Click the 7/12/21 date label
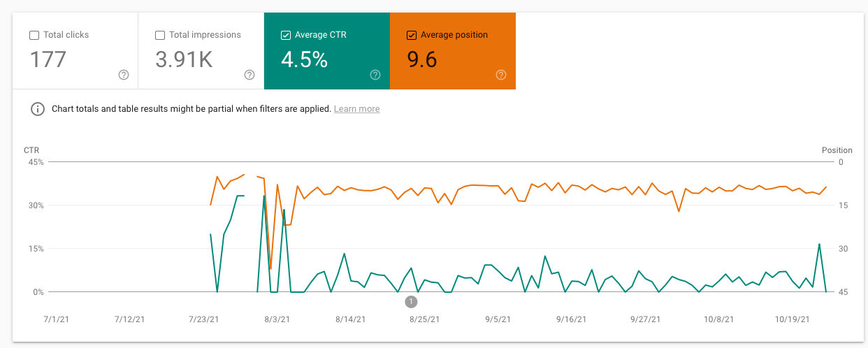868x348 pixels. 130,319
